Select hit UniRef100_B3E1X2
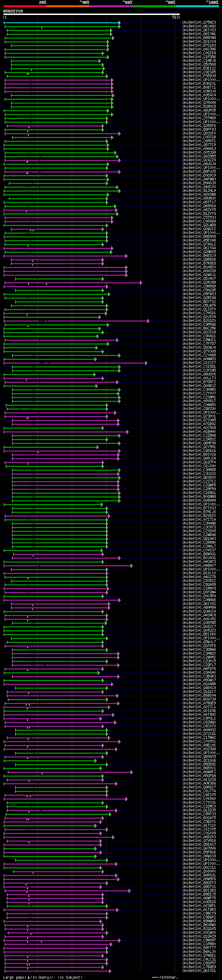The height and width of the screenshot is (980, 222). [199, 68]
